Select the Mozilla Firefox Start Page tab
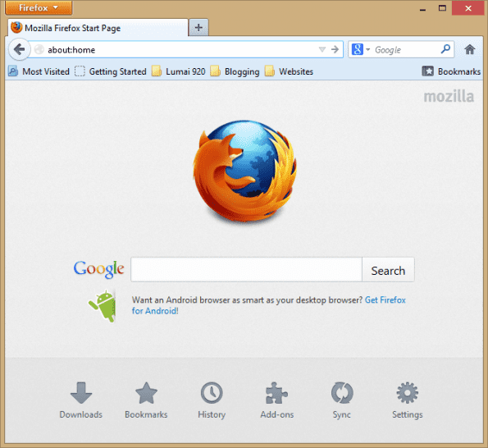This screenshot has height=448, width=488. point(98,28)
